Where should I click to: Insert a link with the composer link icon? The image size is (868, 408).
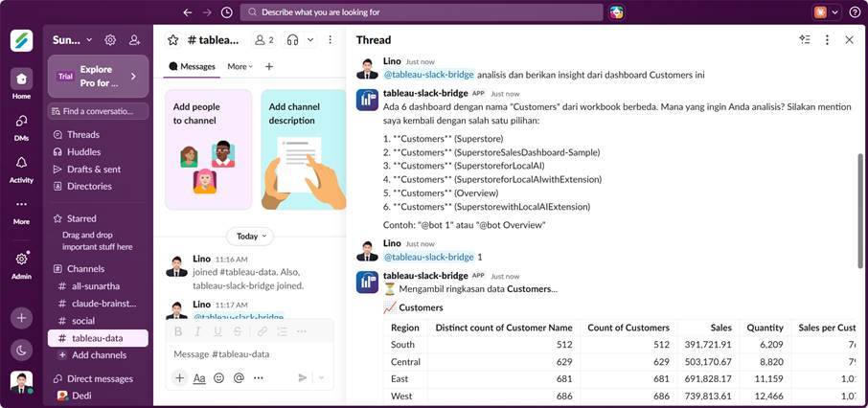(x=263, y=331)
